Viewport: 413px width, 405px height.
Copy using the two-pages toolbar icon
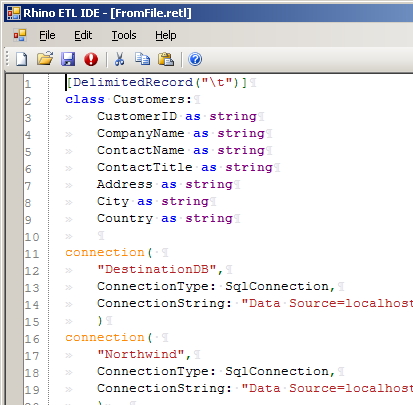[x=143, y=59]
